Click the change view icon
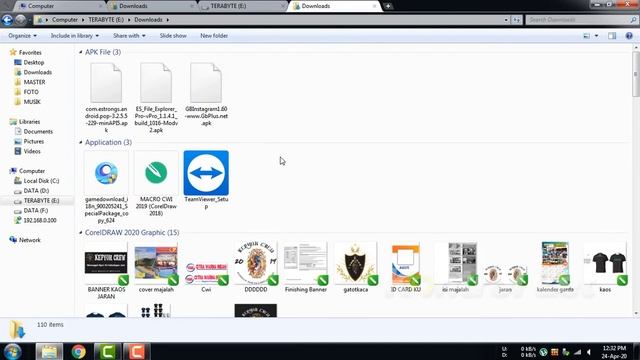The height and width of the screenshot is (360, 640). pos(587,36)
